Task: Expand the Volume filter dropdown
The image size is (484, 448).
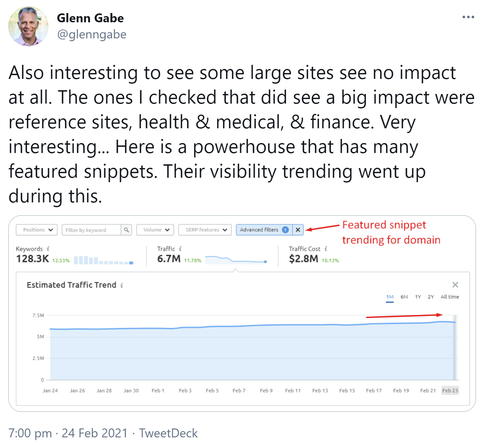Action: coord(155,230)
